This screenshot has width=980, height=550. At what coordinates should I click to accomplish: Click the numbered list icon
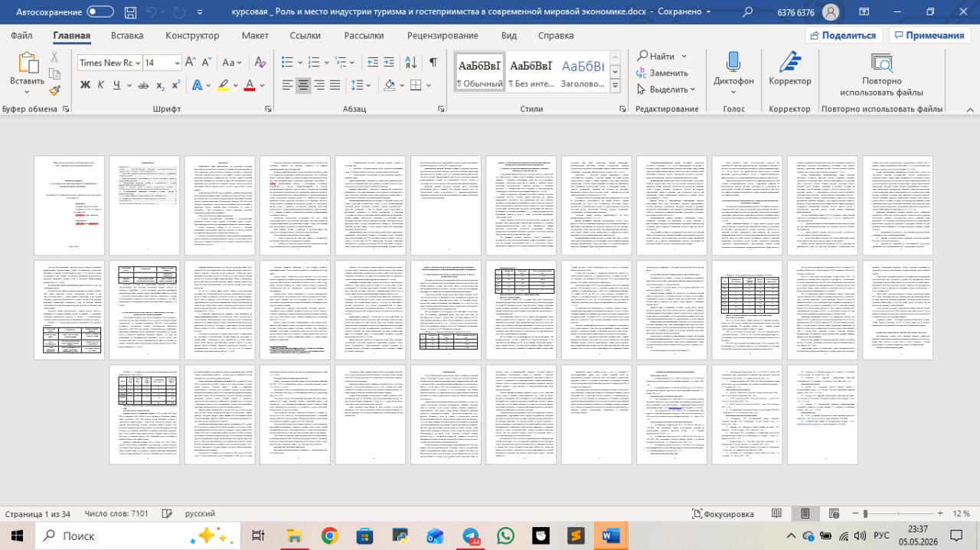(314, 63)
